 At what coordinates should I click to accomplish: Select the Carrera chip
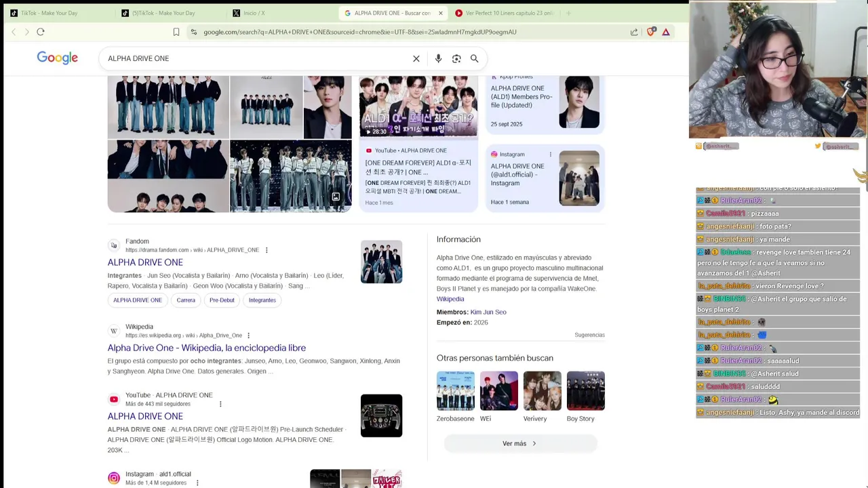click(186, 300)
